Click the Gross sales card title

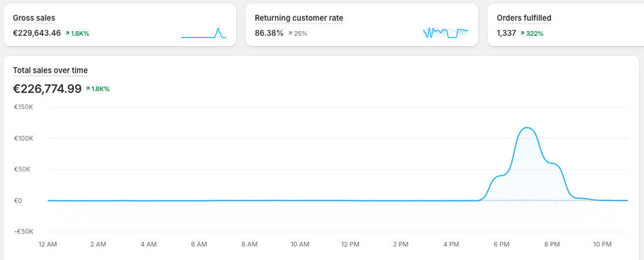pyautogui.click(x=34, y=18)
